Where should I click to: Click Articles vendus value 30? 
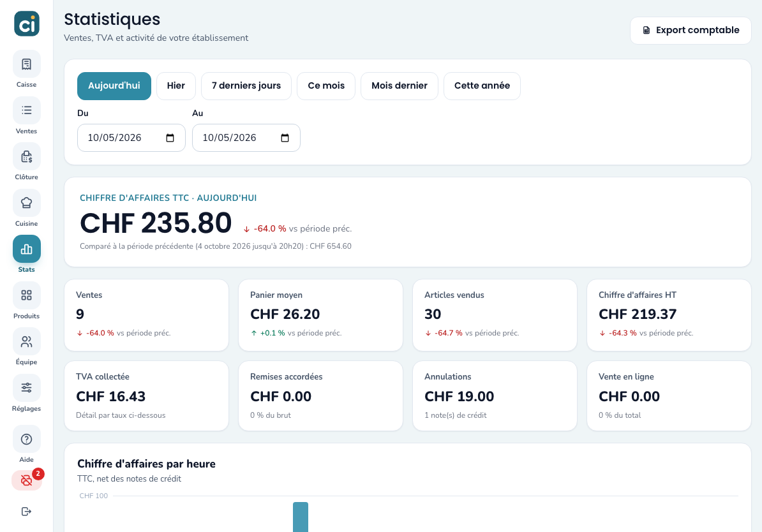pos(433,314)
